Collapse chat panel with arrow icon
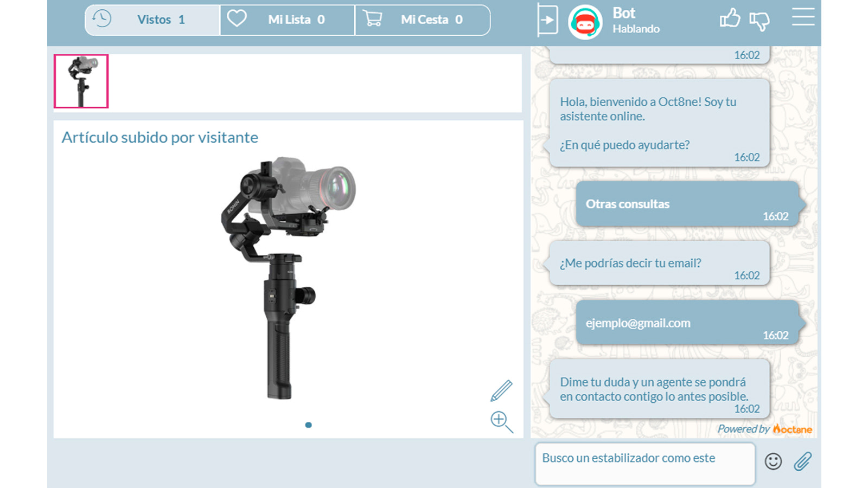Screen dimensions: 868x488 547,20
